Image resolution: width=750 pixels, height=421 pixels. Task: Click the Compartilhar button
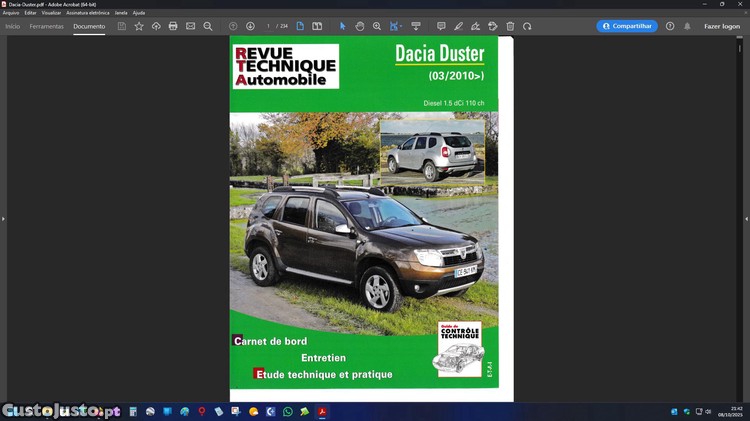(627, 26)
